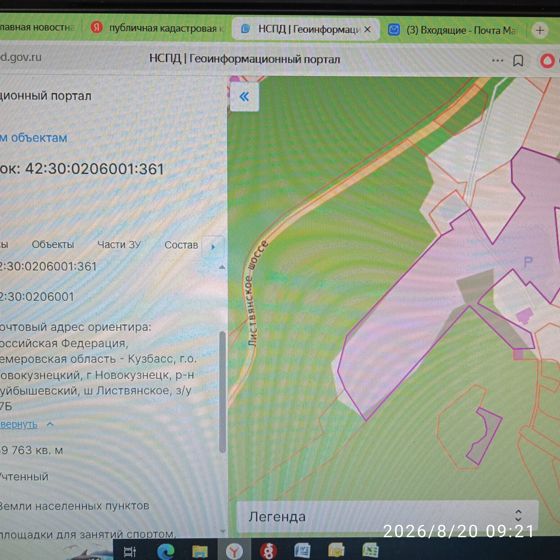This screenshot has width=560, height=560.
Task: Click the red Alice assistant icon
Action: point(548,61)
